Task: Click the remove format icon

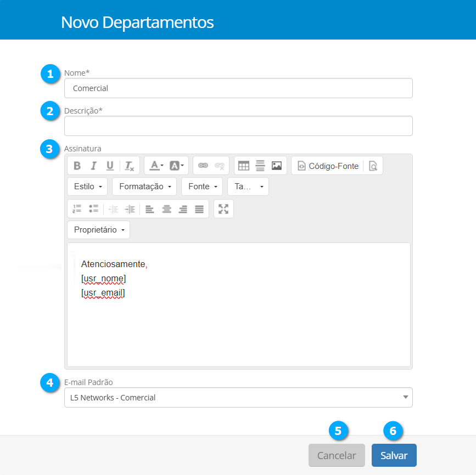Action: [x=129, y=166]
